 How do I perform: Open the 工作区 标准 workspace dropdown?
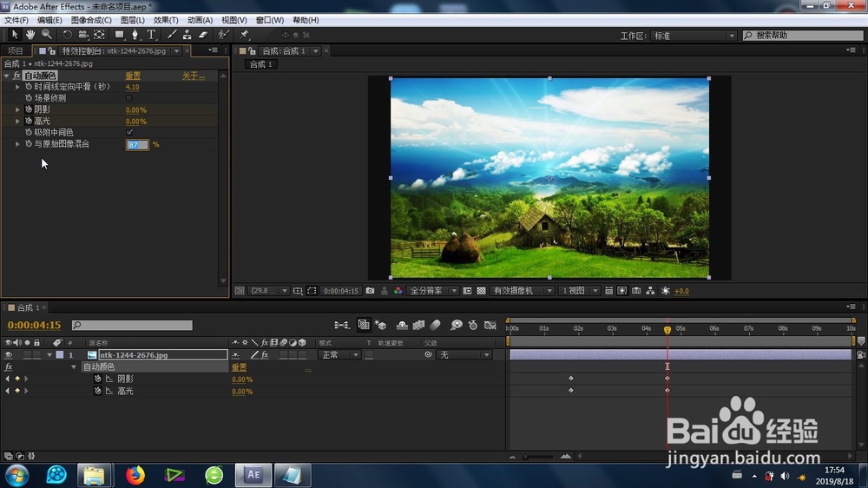tap(693, 36)
